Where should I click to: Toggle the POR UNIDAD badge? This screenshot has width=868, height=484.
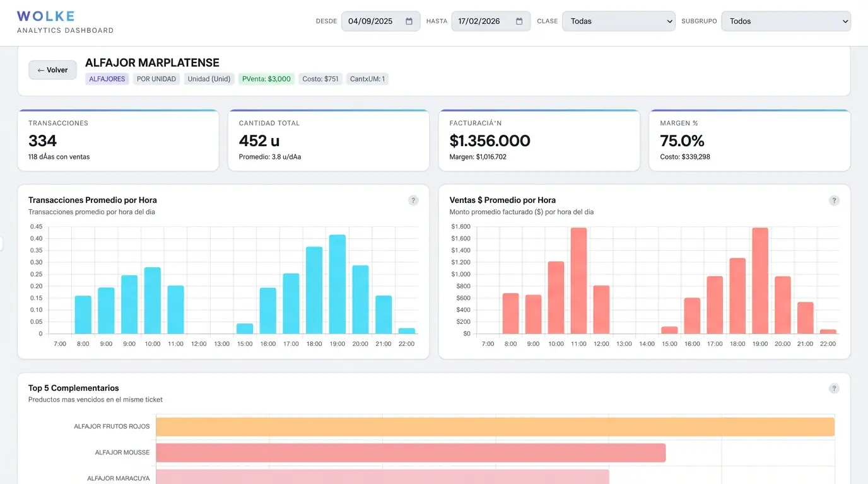pyautogui.click(x=156, y=79)
